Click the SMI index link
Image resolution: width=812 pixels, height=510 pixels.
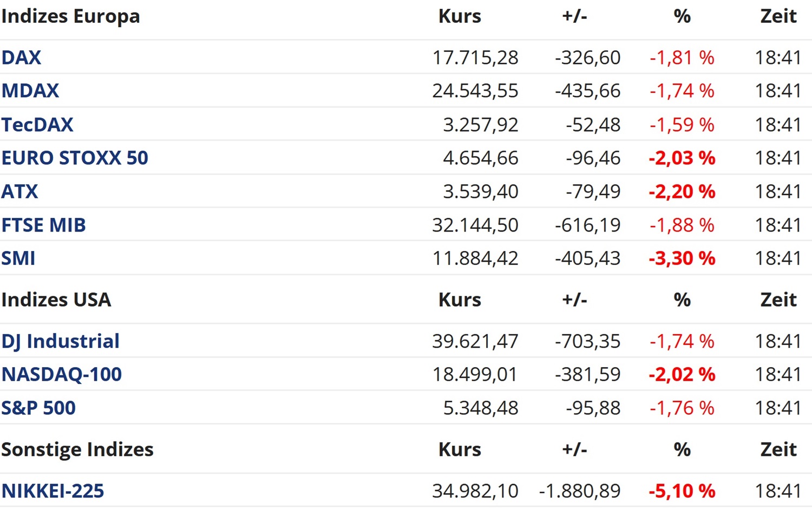coord(18,259)
